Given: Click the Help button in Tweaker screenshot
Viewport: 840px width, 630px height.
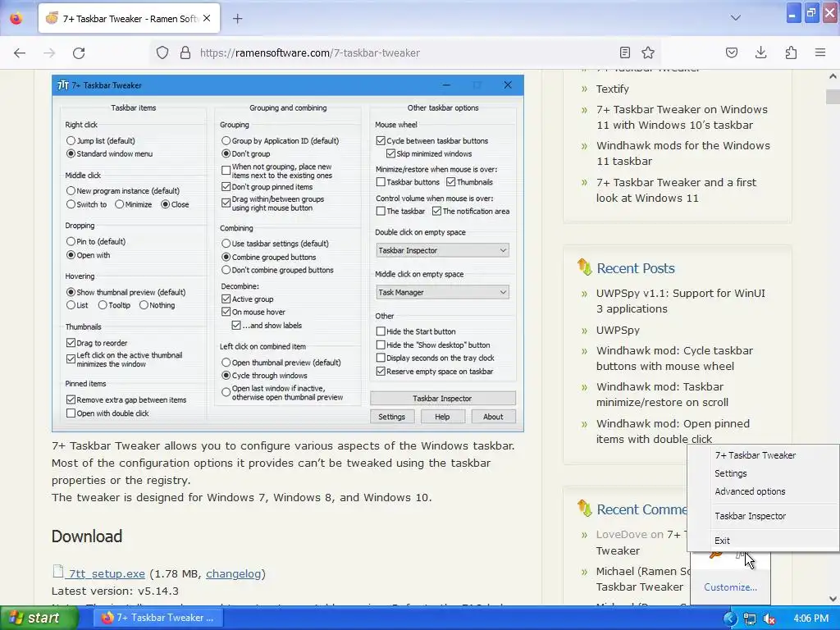Looking at the screenshot, I should tap(442, 417).
